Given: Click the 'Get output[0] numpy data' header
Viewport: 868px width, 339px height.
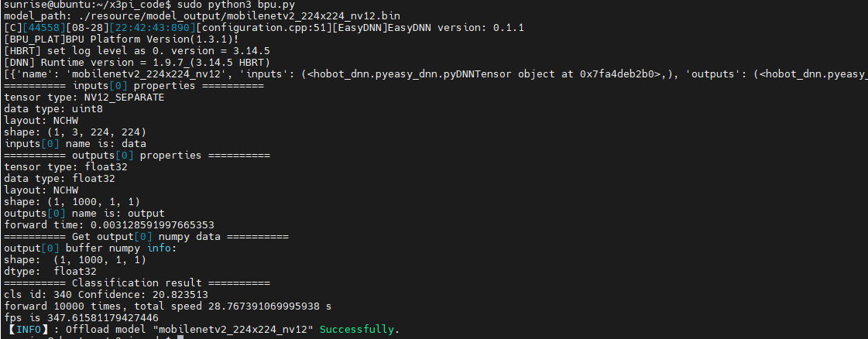Looking at the screenshot, I should tap(146, 237).
